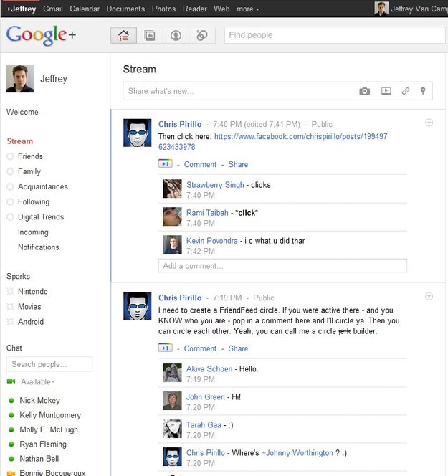Click Jeffrey's profile photo in sidebar

tap(20, 78)
